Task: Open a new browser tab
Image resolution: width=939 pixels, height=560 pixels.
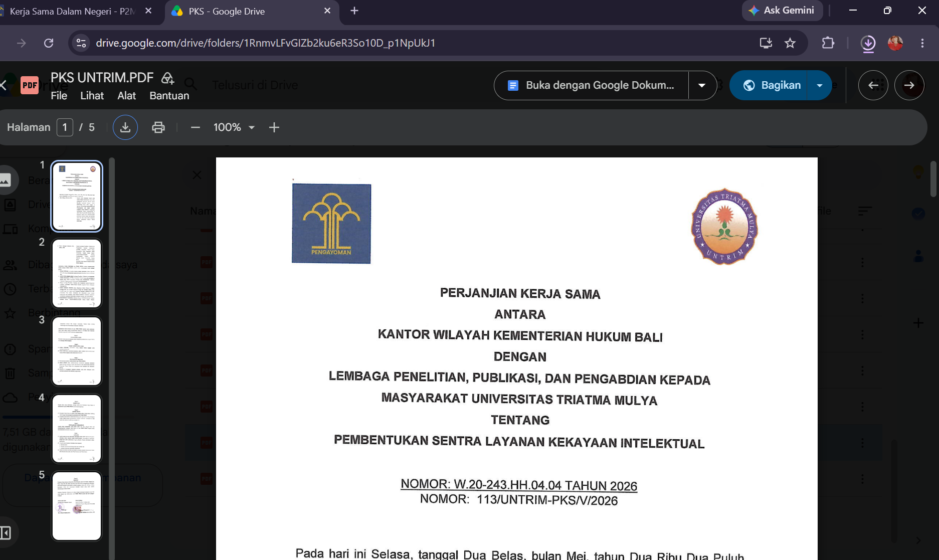Action: point(354,11)
